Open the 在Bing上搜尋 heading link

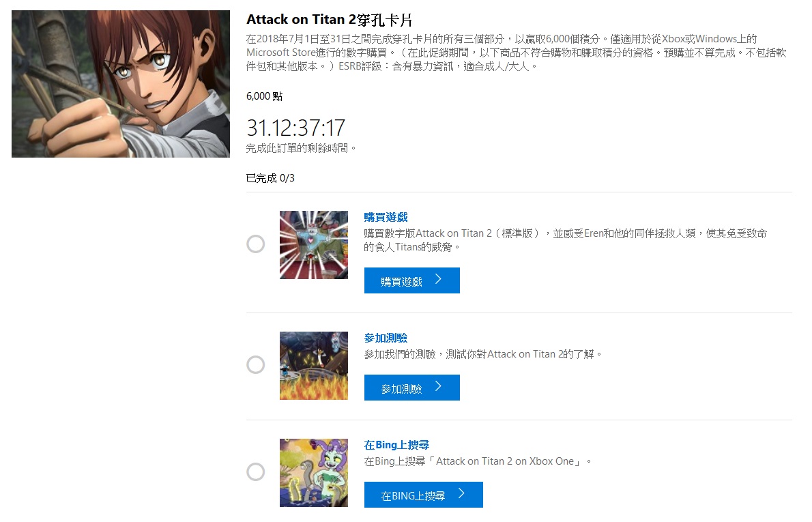(x=396, y=445)
